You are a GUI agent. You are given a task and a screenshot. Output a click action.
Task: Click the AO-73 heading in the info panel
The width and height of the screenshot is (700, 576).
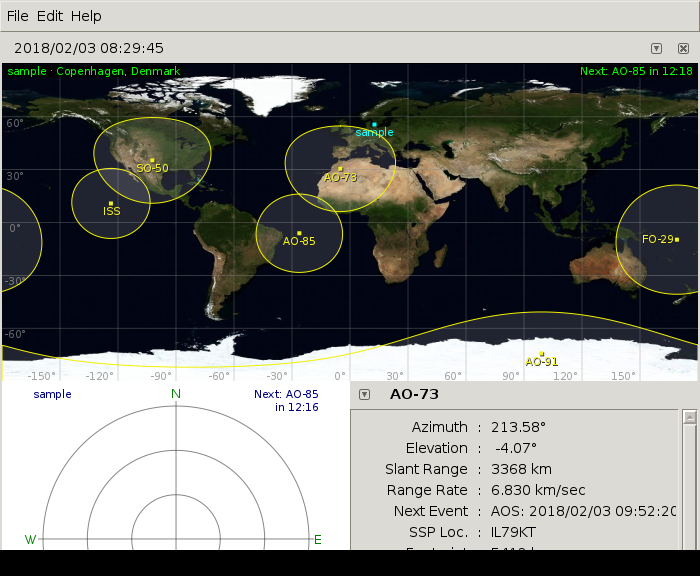pyautogui.click(x=414, y=394)
